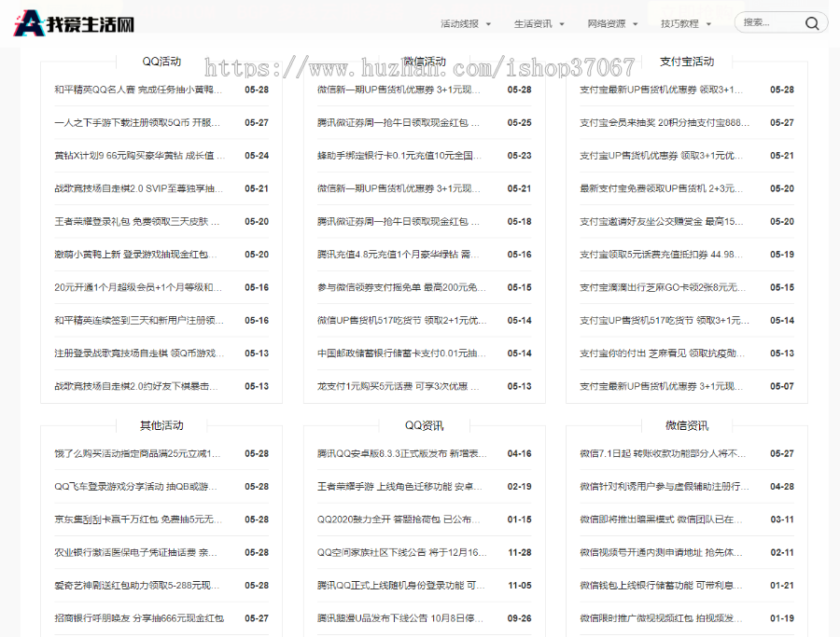Open 支付宝邀请好友坐公交赚赏金 article
The width and height of the screenshot is (840, 637).
[x=661, y=222]
